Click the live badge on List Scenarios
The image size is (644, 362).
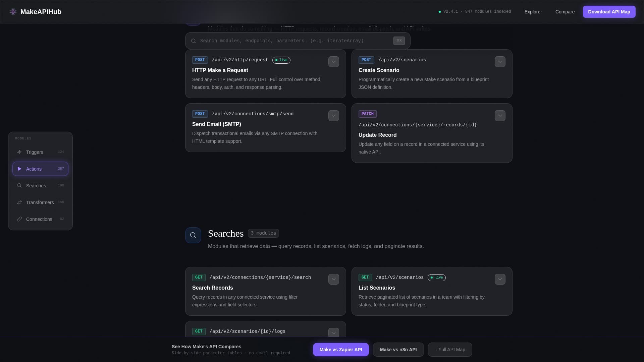(x=436, y=278)
